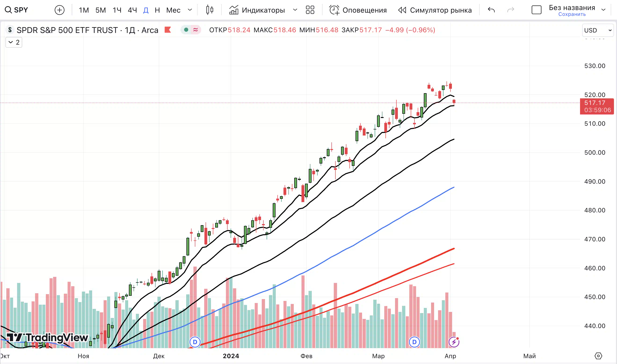Click the МИН value 516.48
Viewport: 617px width, 364px height.
pyautogui.click(x=327, y=30)
